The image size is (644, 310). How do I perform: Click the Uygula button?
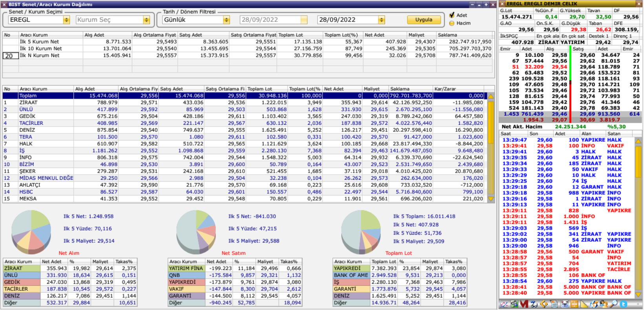click(x=424, y=20)
